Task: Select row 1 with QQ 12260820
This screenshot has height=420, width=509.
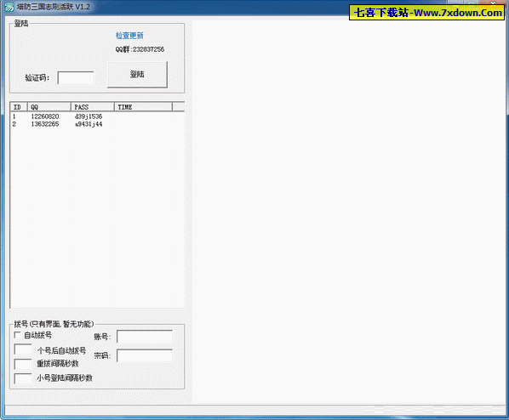Action: (x=97, y=116)
